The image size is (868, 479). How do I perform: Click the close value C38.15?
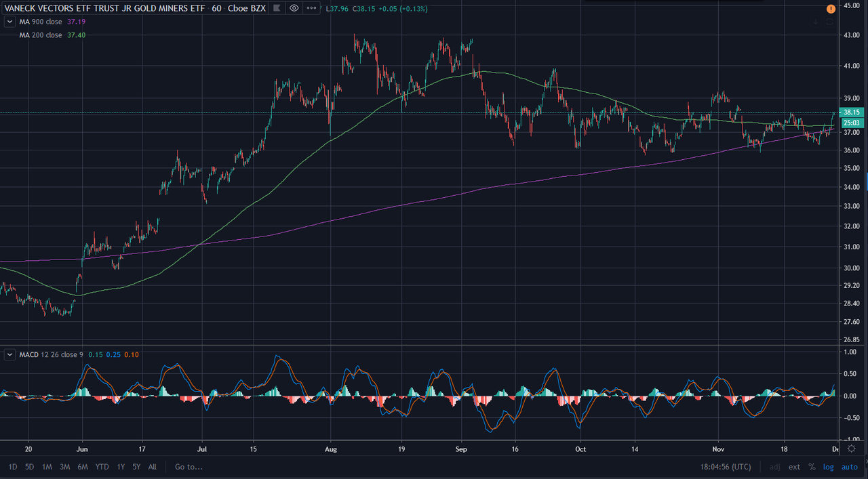[363, 9]
